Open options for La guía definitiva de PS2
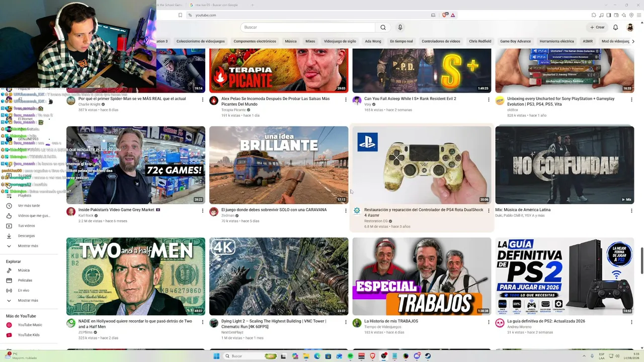This screenshot has width=644, height=362. click(631, 322)
